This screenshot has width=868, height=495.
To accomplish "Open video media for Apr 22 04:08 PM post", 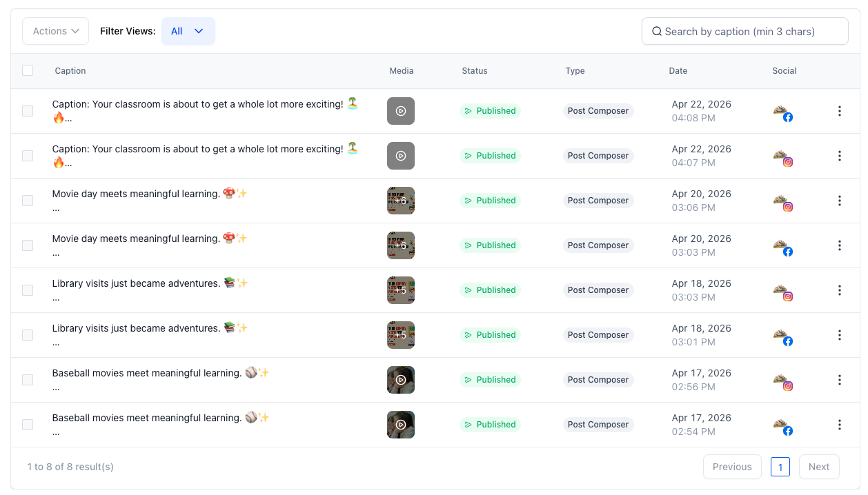I will pyautogui.click(x=400, y=111).
